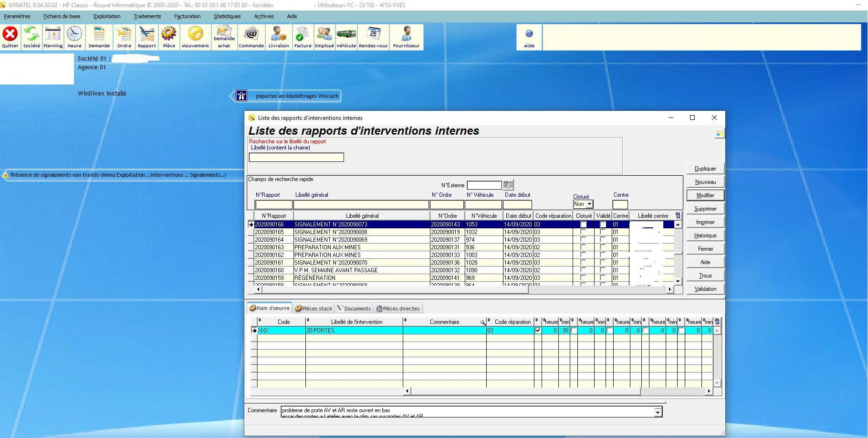Open the Rapport toolbar icon

pos(146,37)
